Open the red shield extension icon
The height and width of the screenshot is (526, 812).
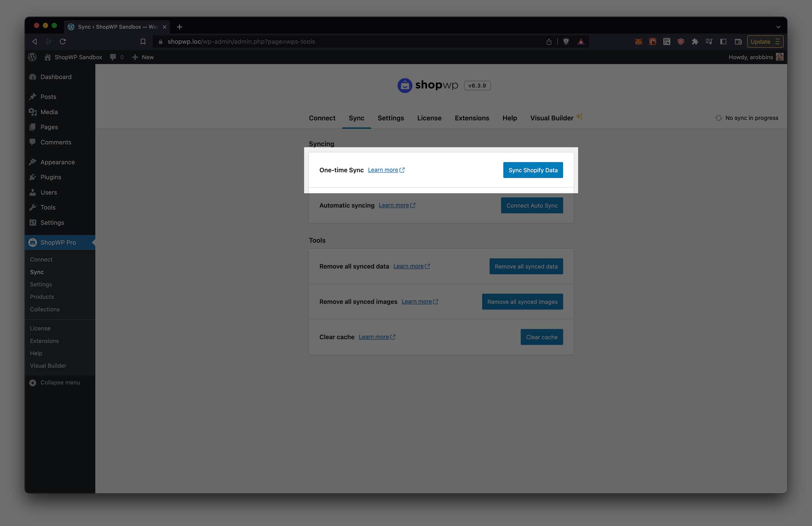681,42
